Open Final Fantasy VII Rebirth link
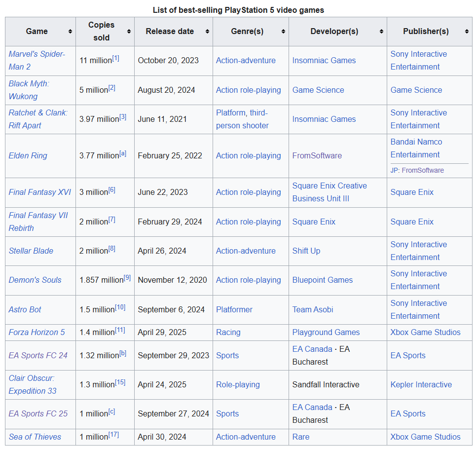476x449 pixels. pos(38,222)
